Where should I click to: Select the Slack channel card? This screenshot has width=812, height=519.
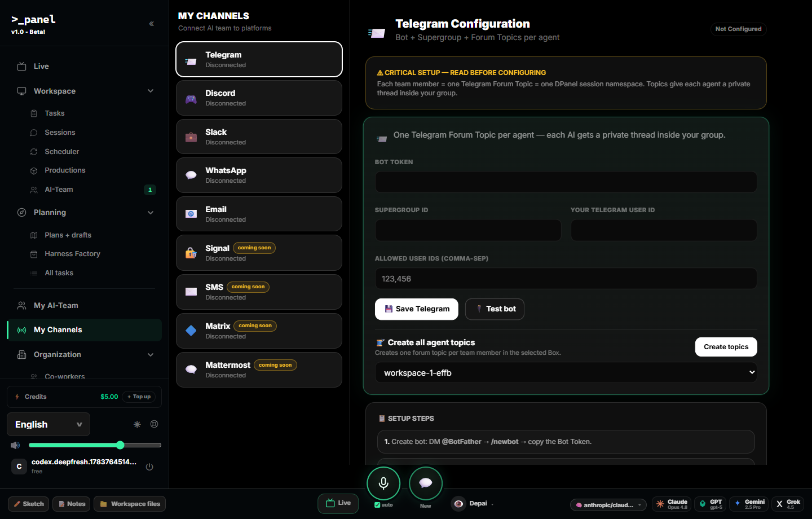point(259,137)
